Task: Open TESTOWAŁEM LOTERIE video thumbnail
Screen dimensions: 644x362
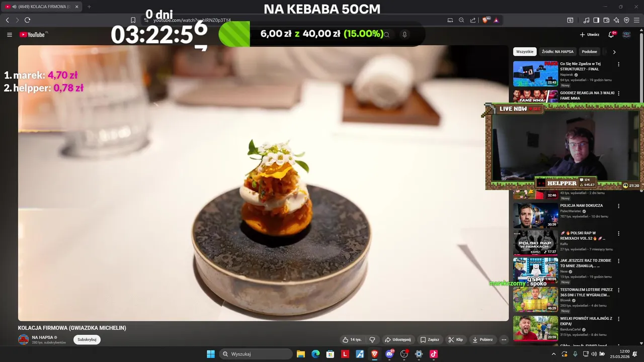Action: 535,299
